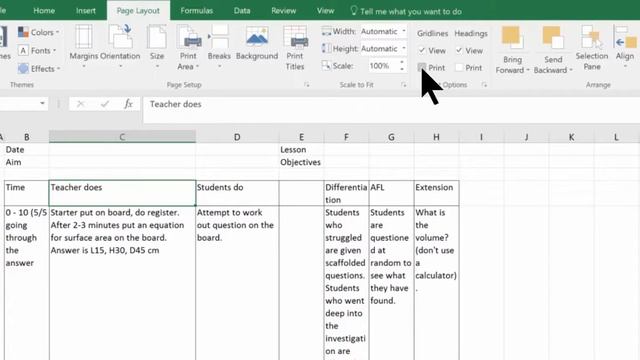Toggle Gridlines View checkbox
The image size is (640, 360).
(x=422, y=51)
